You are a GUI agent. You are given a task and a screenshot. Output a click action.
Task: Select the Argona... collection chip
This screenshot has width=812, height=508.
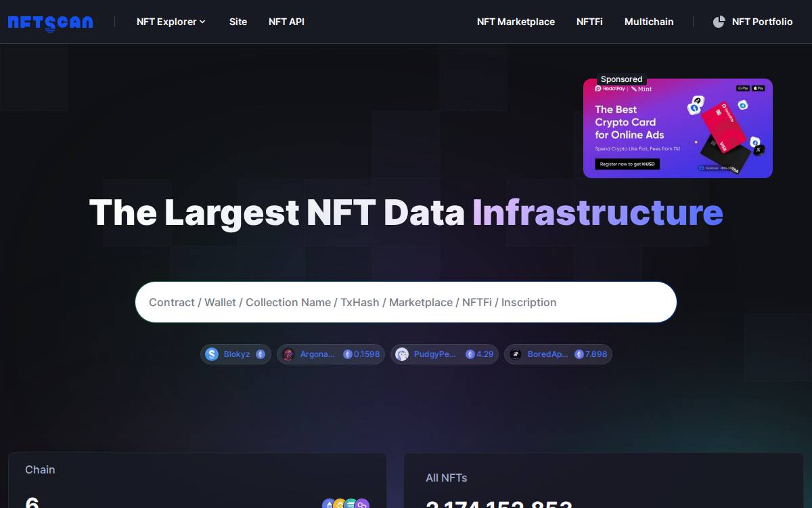[331, 354]
